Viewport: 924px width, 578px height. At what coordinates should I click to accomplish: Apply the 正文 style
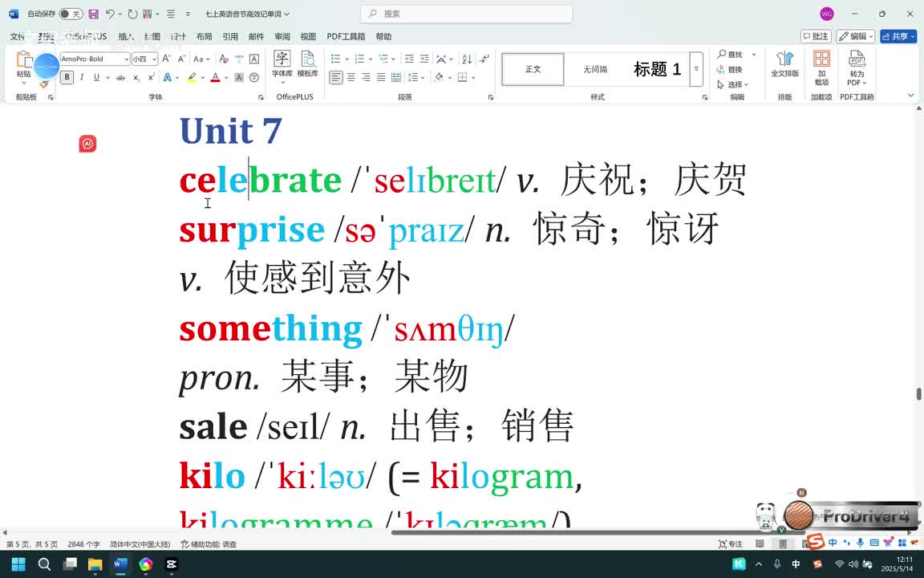[x=533, y=70]
